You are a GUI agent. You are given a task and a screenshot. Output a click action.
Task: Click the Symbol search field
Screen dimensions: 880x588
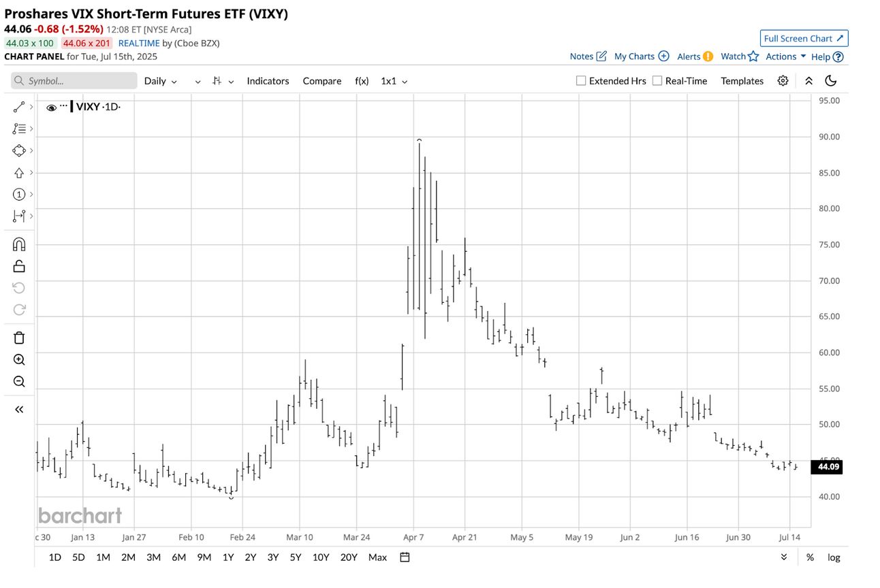[74, 81]
